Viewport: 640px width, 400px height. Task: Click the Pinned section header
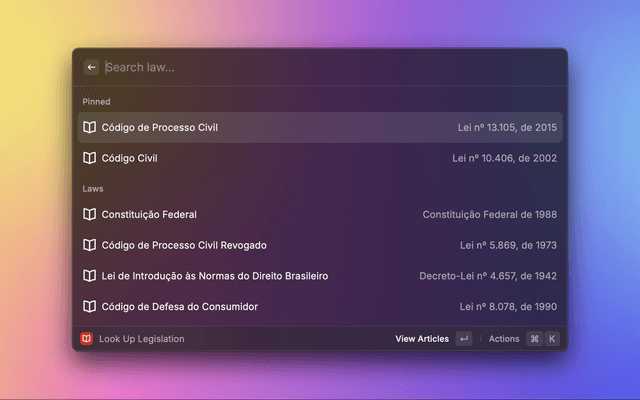[x=96, y=102]
